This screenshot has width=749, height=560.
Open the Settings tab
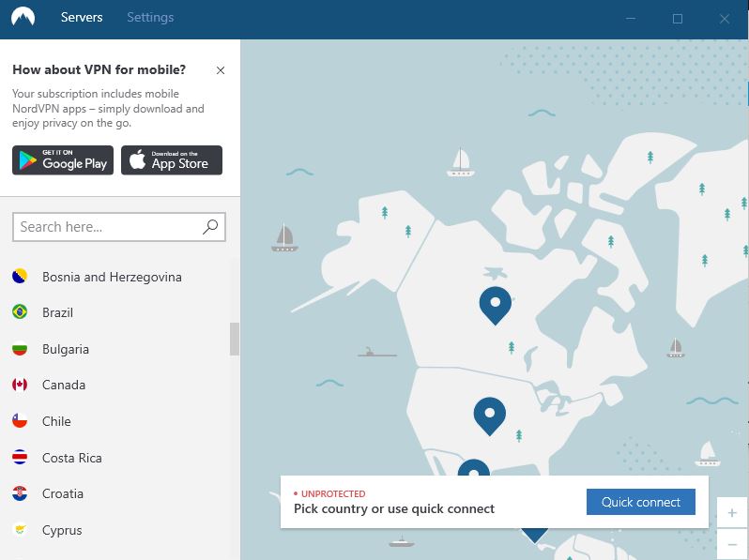(150, 17)
